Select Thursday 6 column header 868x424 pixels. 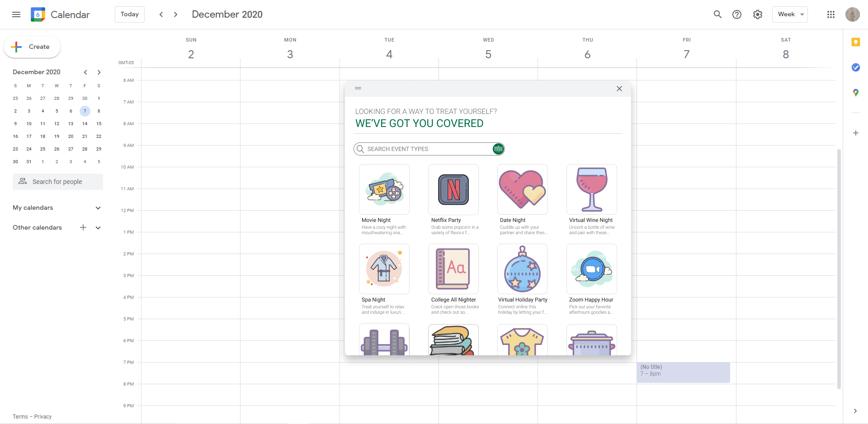588,49
